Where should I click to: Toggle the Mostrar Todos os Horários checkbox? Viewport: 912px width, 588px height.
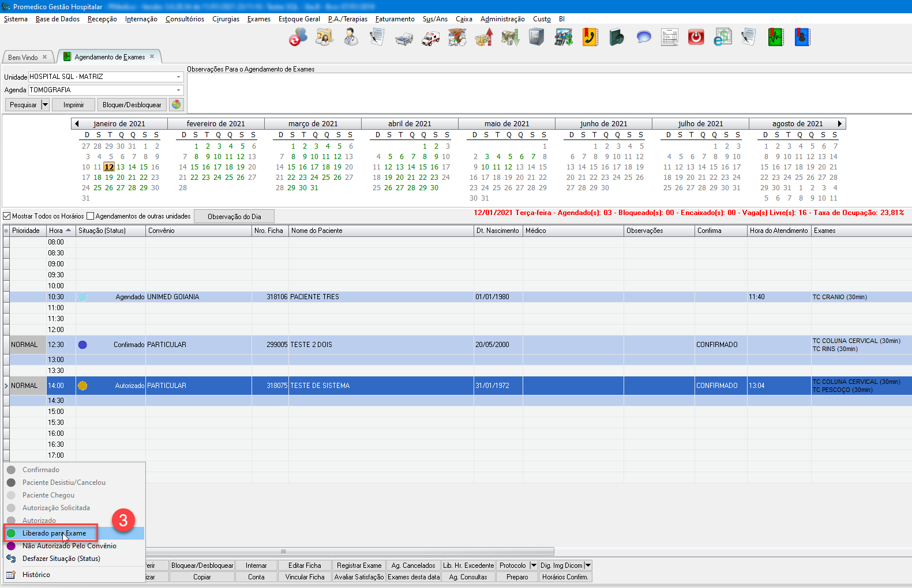[x=7, y=216]
